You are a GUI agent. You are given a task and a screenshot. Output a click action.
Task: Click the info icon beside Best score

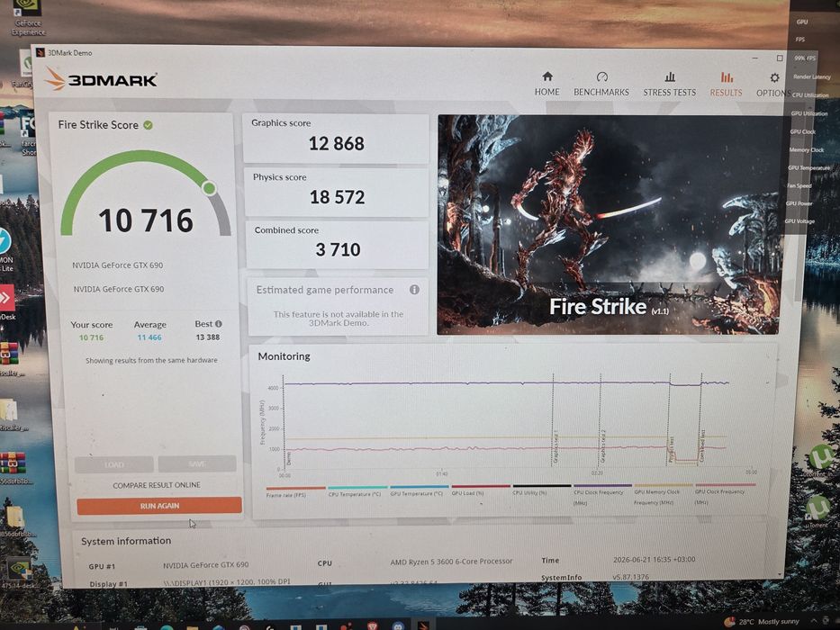pyautogui.click(x=219, y=324)
